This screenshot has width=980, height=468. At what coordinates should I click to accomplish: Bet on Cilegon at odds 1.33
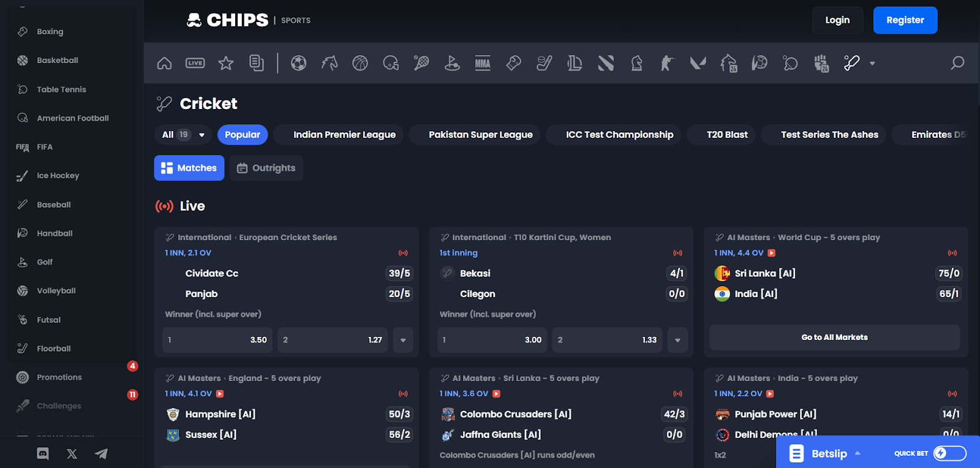pyautogui.click(x=608, y=340)
